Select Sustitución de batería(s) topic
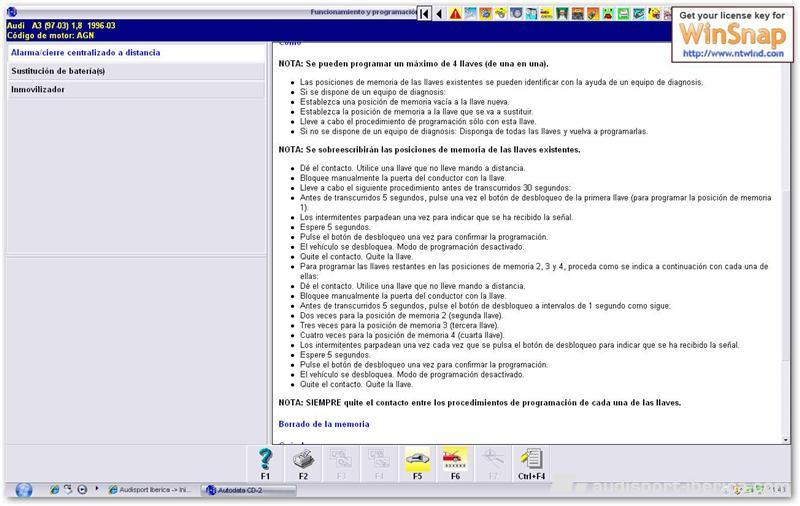This screenshot has width=800, height=506. tap(136, 71)
